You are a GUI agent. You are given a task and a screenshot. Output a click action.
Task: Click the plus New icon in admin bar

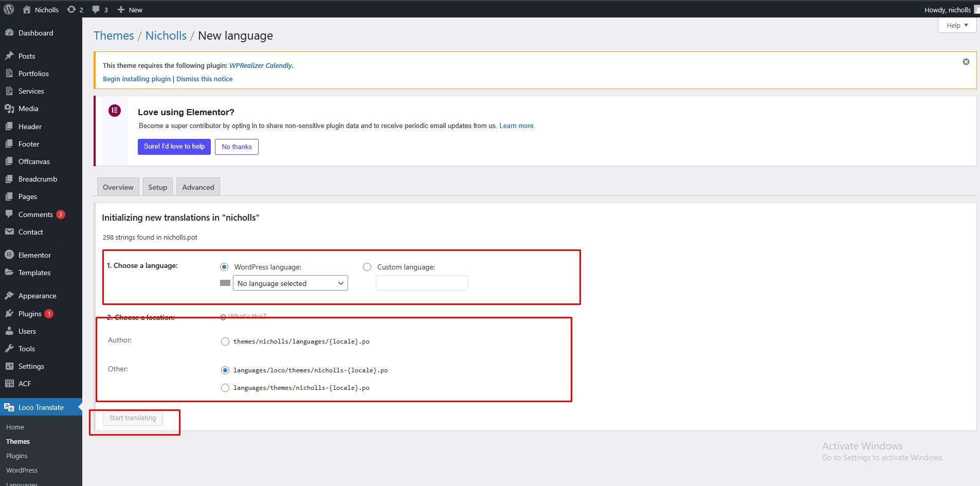pyautogui.click(x=121, y=9)
